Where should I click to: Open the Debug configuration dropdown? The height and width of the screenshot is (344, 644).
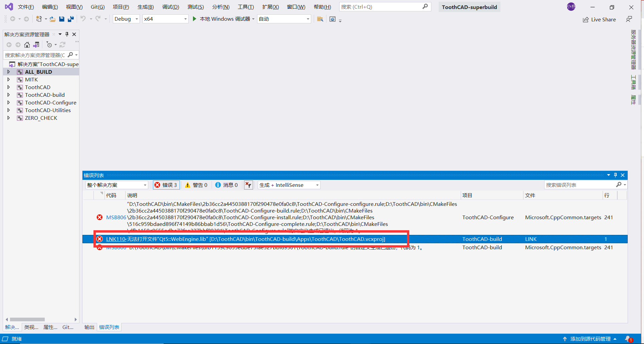tap(126, 19)
